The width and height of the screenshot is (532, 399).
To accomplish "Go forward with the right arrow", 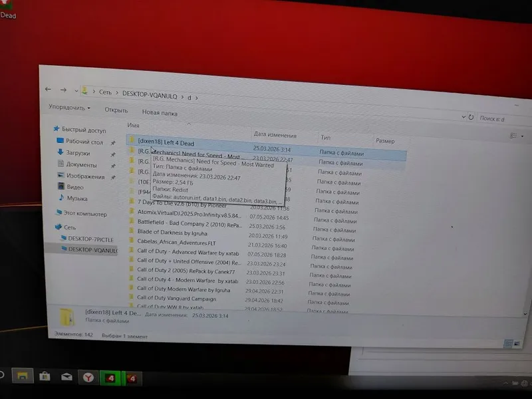I will click(x=63, y=90).
